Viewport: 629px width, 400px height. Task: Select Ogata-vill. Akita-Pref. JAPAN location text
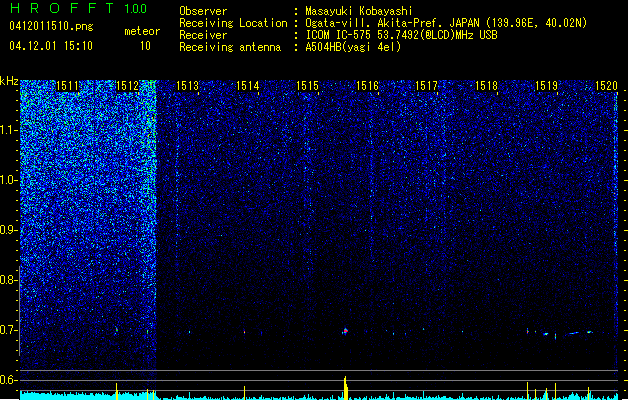[x=446, y=23]
